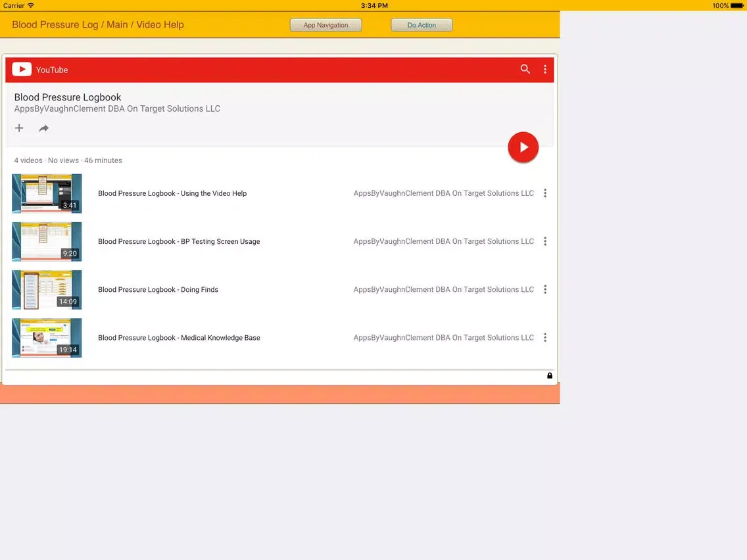The width and height of the screenshot is (747, 560).
Task: Click channel name under the playlist title
Action: [117, 108]
